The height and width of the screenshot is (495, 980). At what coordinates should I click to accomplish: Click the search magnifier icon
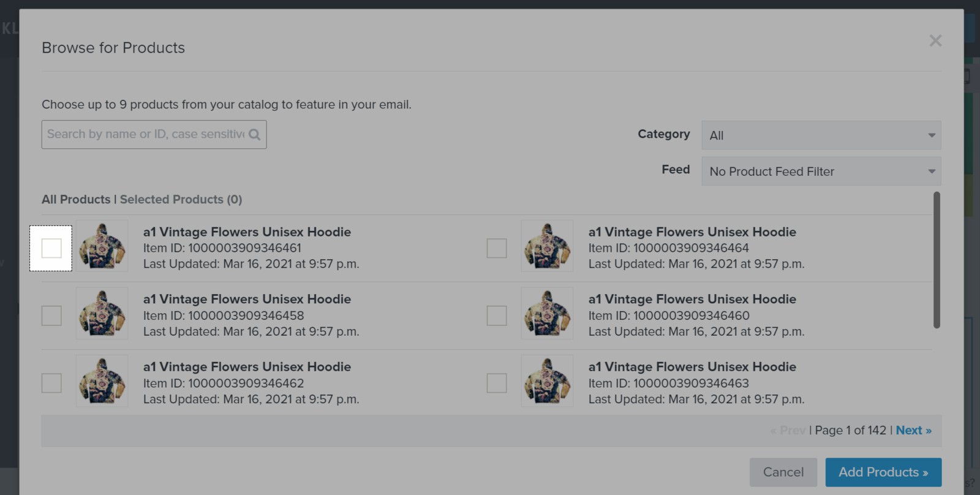[255, 134]
